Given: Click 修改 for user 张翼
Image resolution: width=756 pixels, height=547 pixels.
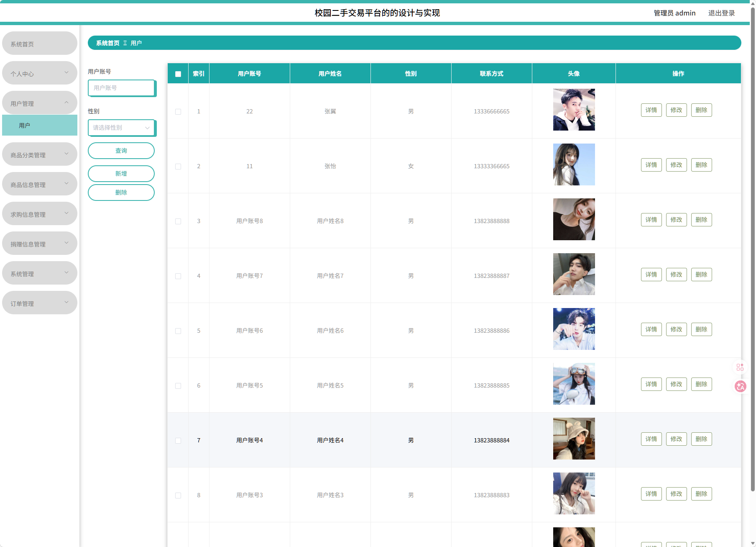Looking at the screenshot, I should click(677, 110).
